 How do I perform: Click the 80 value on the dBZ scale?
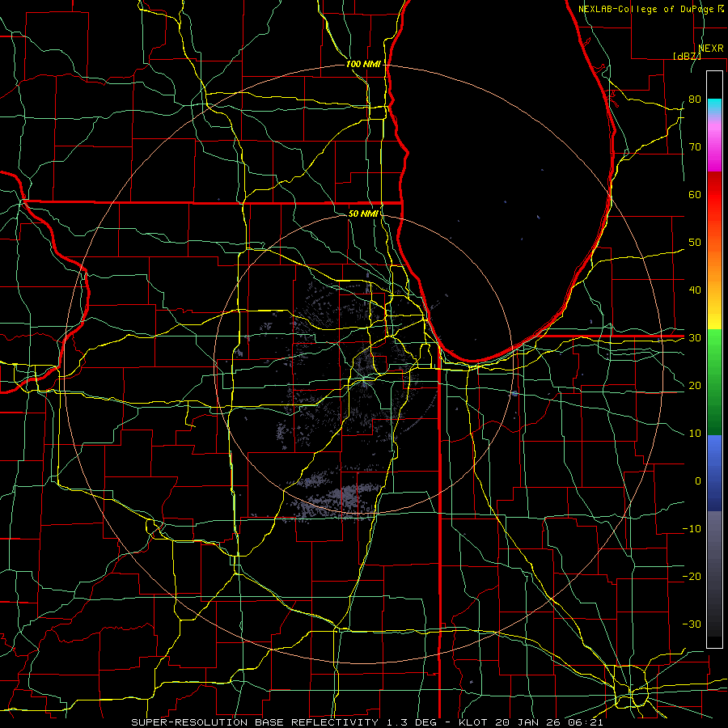coord(695,99)
